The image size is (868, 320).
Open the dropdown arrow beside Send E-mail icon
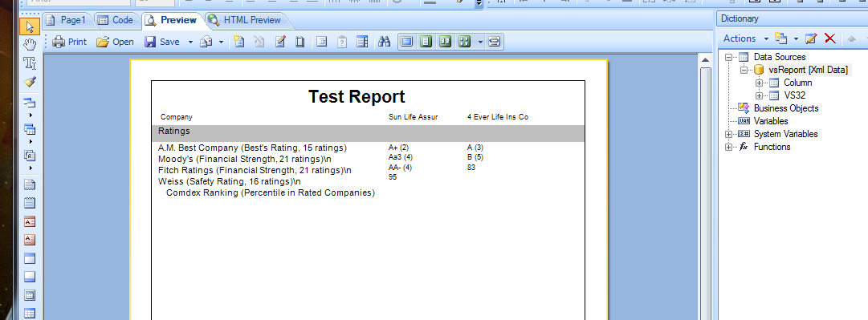221,42
